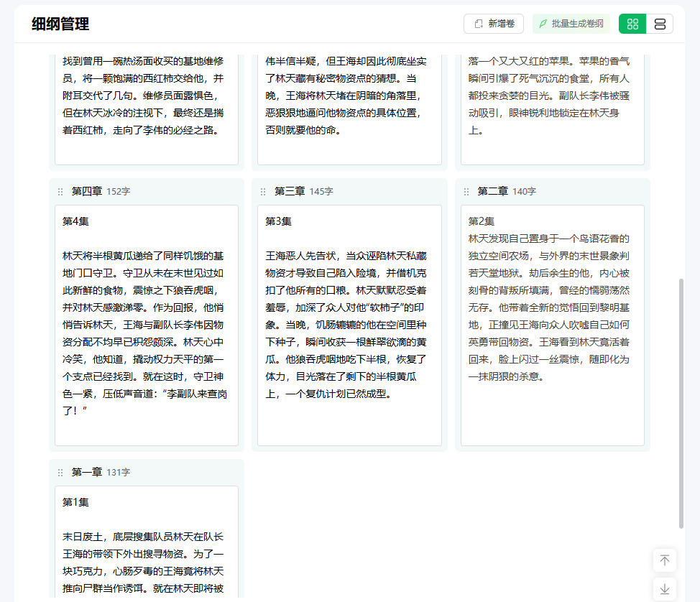Viewport: 700px width, 602px height.
Task: Edit the 第4集 outline text box
Action: tap(147, 325)
